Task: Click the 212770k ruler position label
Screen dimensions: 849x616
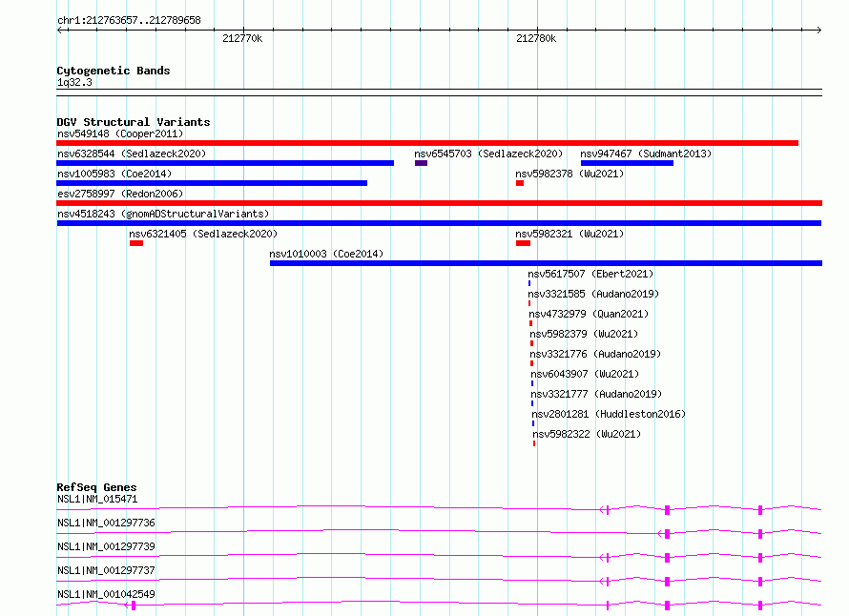Action: [242, 38]
